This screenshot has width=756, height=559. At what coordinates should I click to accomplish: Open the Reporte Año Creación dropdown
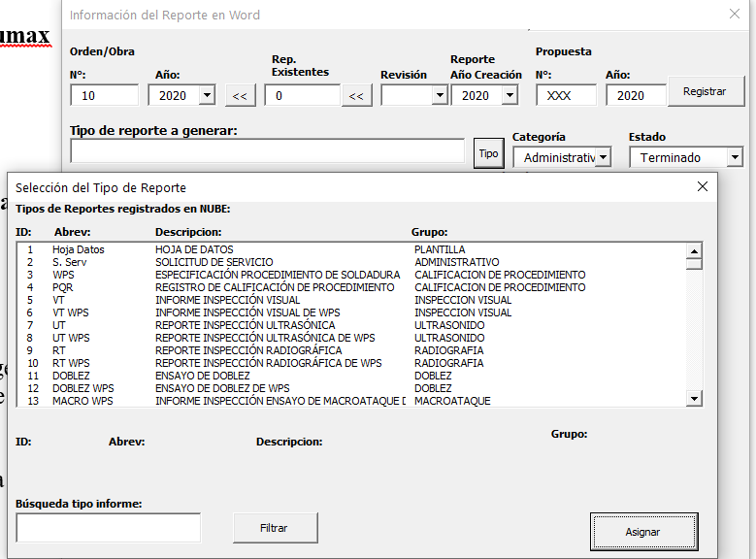pyautogui.click(x=509, y=95)
